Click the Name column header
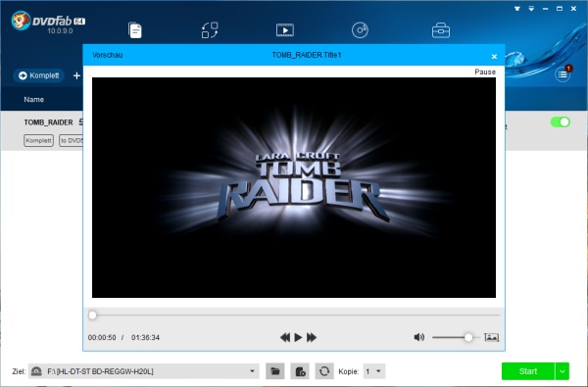Image resolution: width=588 pixels, height=387 pixels. pyautogui.click(x=33, y=99)
